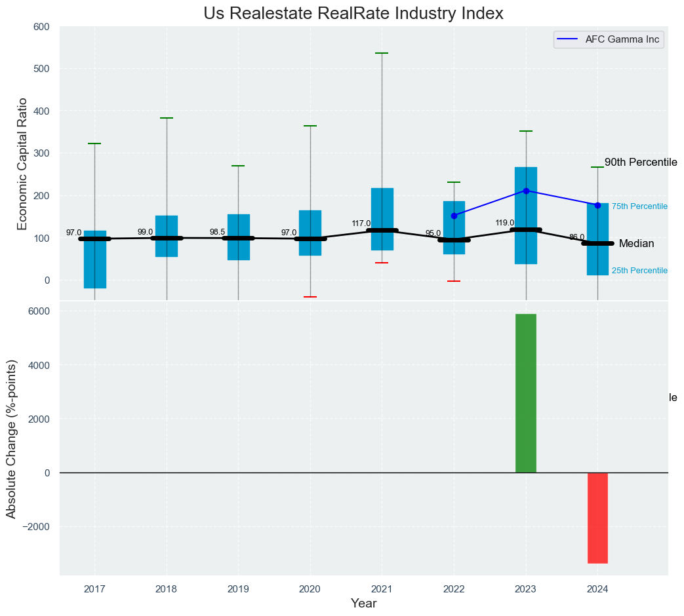Click the AFC Gamma 2022 data point
The height and width of the screenshot is (616, 684).
pos(454,216)
